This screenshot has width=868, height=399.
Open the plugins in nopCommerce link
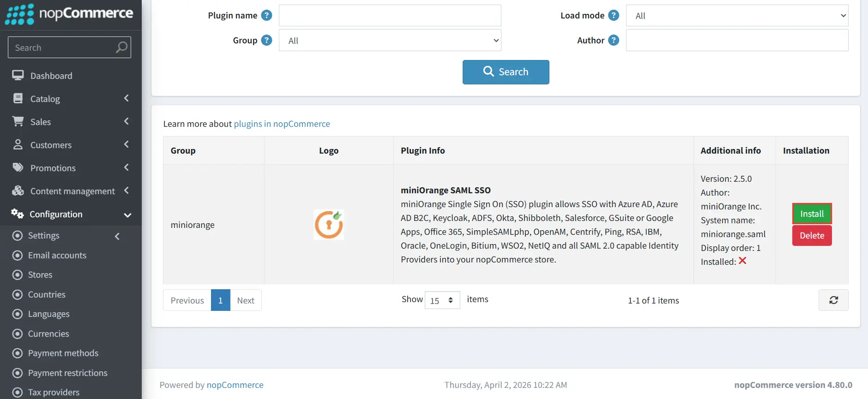coord(282,124)
